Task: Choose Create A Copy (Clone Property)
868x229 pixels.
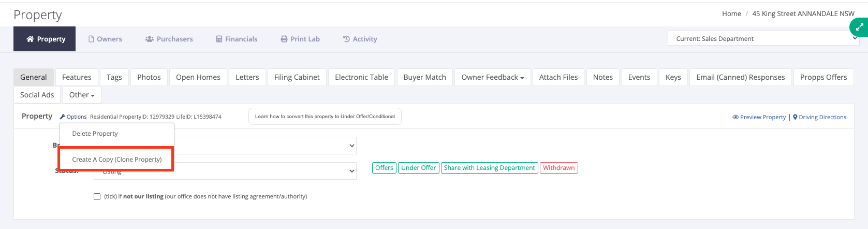Action: 117,160
